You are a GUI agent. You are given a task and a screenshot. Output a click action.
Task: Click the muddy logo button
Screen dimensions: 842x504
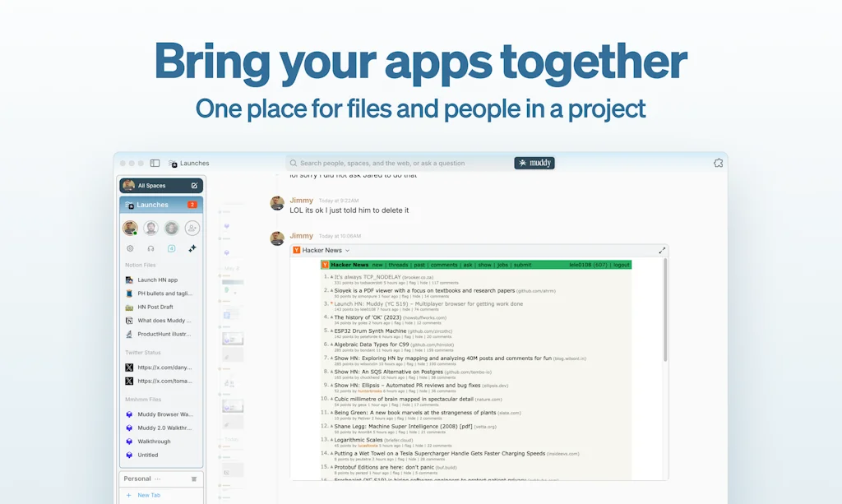click(x=534, y=163)
